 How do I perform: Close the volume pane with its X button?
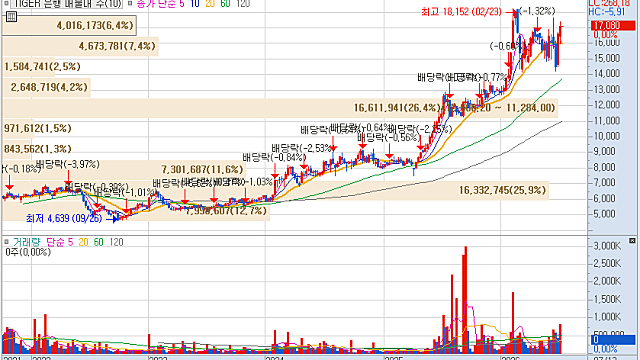point(632,241)
